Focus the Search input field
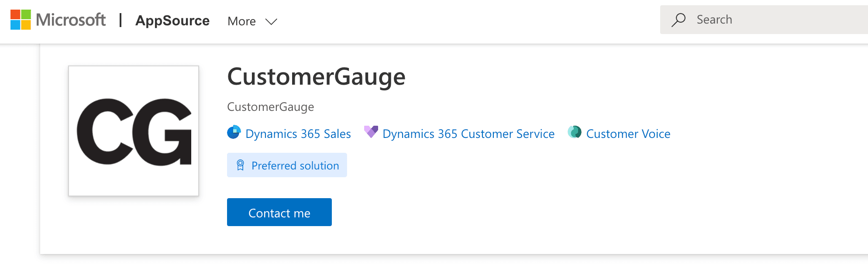Image resolution: width=868 pixels, height=268 pixels. [764, 20]
